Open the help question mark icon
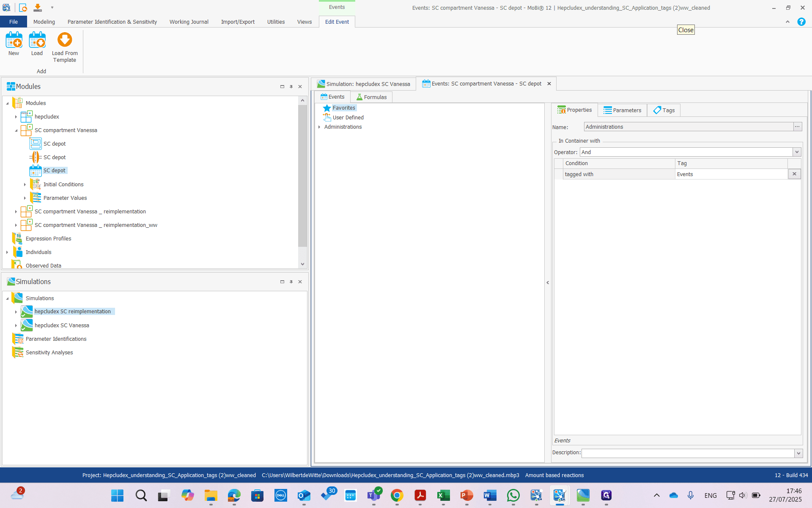 tap(801, 22)
